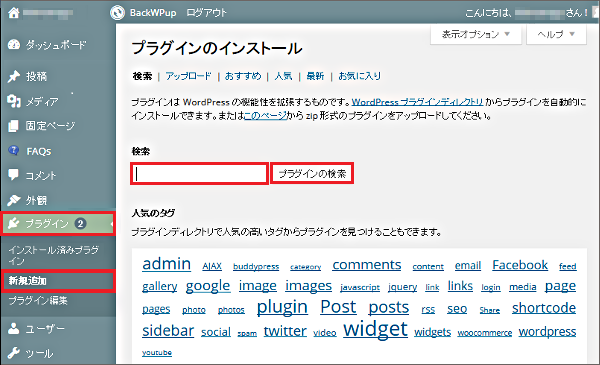Open the 表示オプション dropdown
Image resolution: width=600 pixels, height=365 pixels.
coord(476,34)
